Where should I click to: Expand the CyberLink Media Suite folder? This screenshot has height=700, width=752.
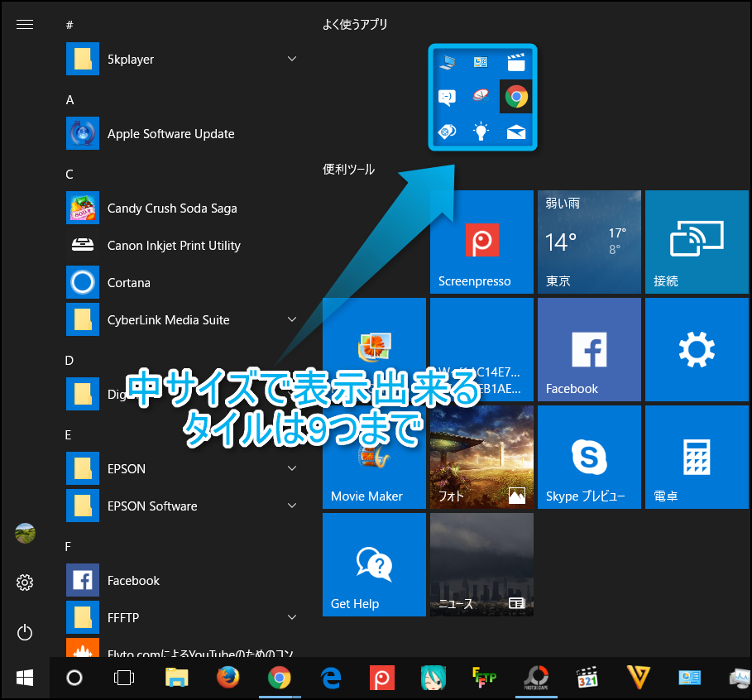(x=291, y=319)
